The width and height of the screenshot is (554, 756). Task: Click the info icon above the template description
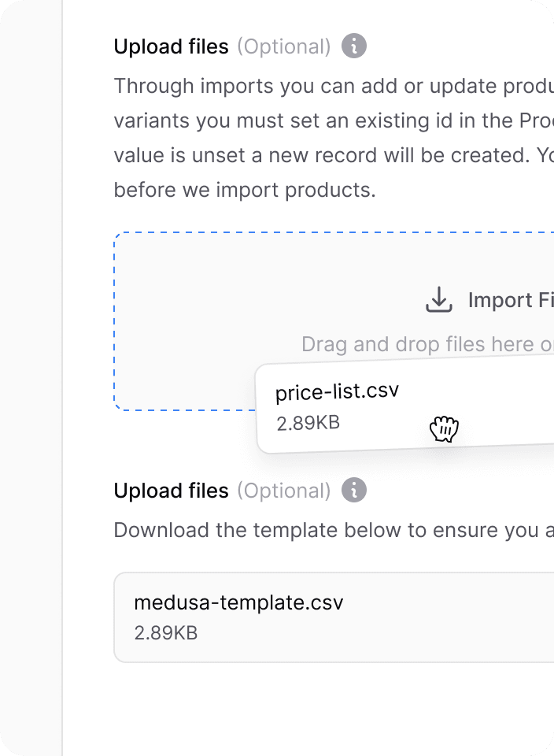point(354,491)
